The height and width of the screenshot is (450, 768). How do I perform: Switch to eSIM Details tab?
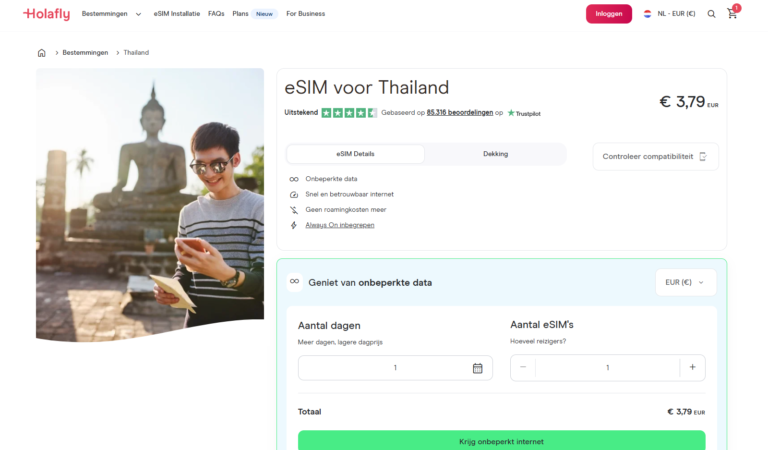(x=355, y=154)
